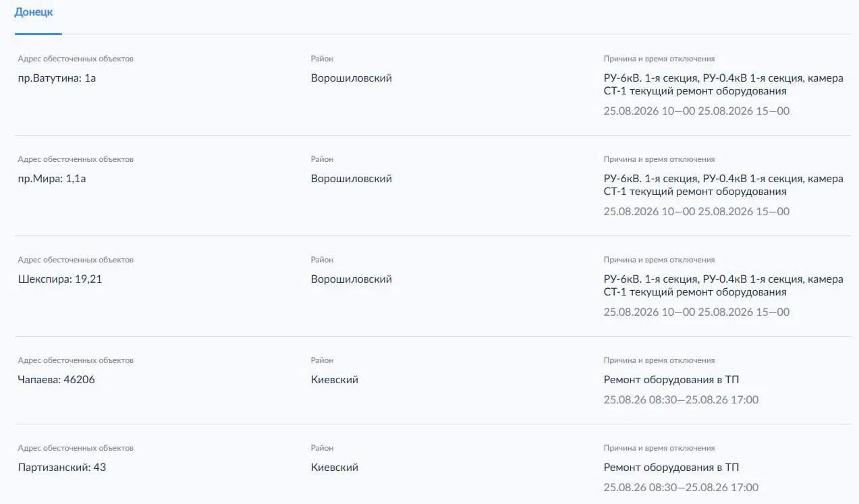Image resolution: width=859 pixels, height=504 pixels.
Task: Click address Чапаева: 46206
Action: click(56, 380)
